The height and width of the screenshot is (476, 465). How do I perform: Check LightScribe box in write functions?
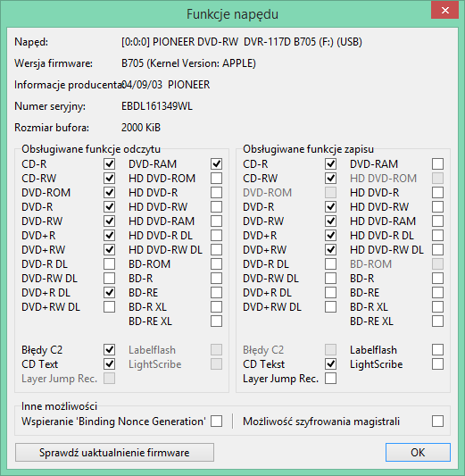coord(437,364)
